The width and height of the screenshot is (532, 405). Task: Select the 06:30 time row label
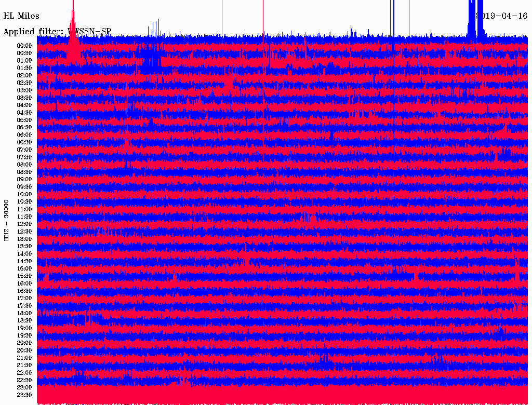coord(24,142)
